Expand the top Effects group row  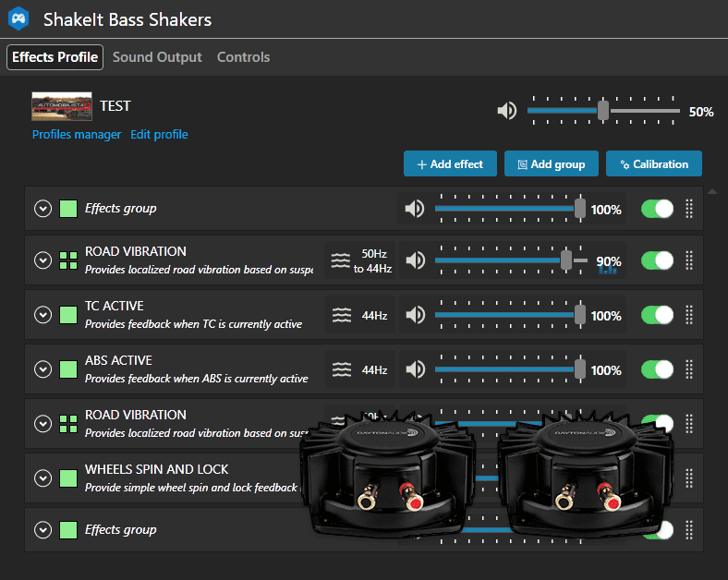coord(42,209)
